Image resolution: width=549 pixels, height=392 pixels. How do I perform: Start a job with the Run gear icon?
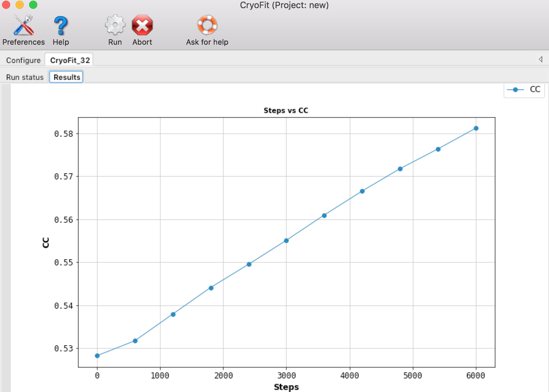coord(115,24)
